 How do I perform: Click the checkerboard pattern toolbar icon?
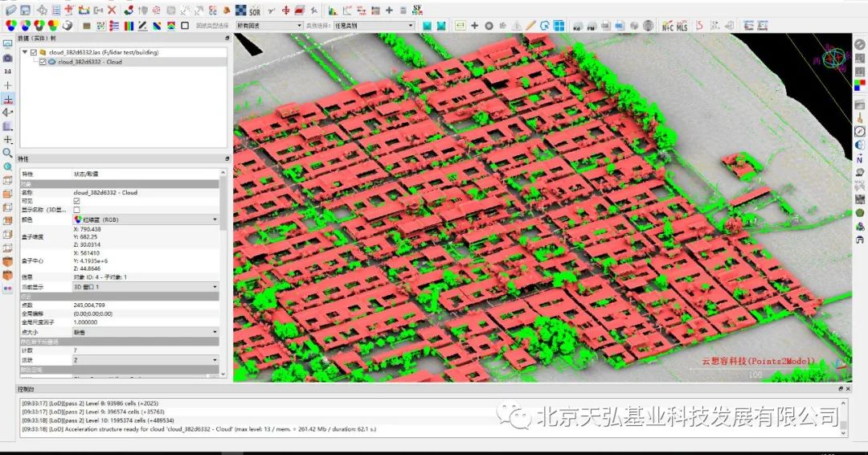tap(241, 10)
